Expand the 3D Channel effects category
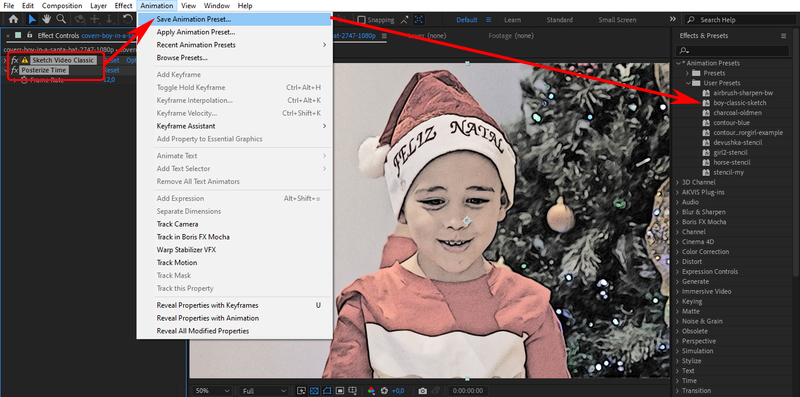Image resolution: width=800 pixels, height=397 pixels. pos(678,182)
